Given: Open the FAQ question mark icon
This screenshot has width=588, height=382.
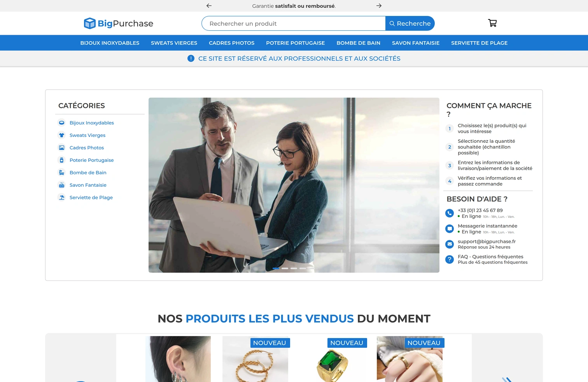Looking at the screenshot, I should click(x=450, y=259).
